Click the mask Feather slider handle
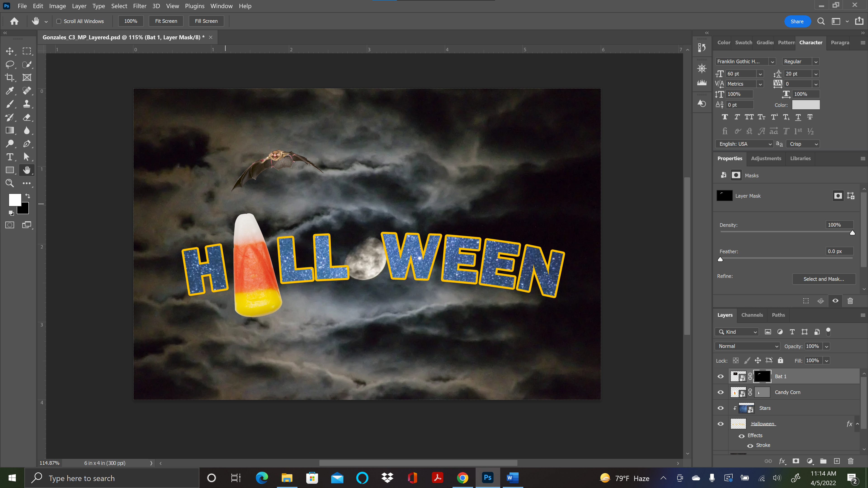The image size is (868, 488). tap(720, 259)
